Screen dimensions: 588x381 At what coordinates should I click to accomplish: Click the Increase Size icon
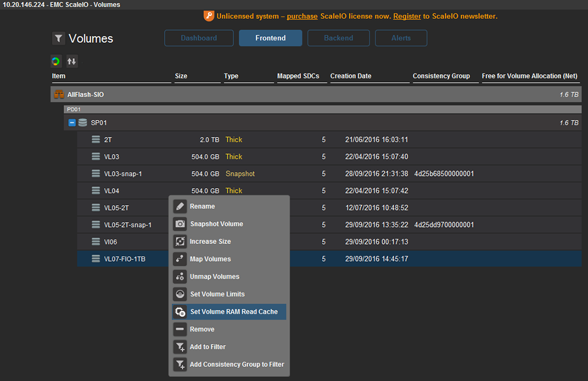pyautogui.click(x=180, y=242)
